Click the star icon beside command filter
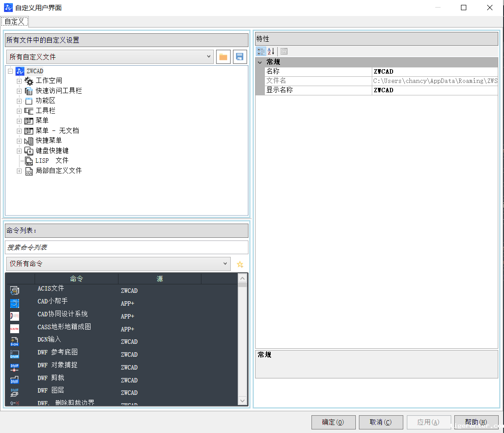Screen dimensions: 504x433 (x=240, y=264)
